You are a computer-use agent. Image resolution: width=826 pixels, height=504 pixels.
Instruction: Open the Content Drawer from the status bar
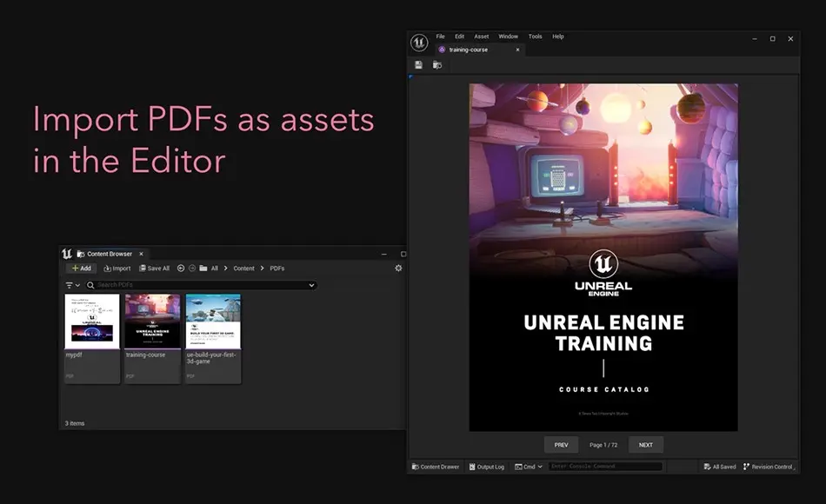pos(435,466)
